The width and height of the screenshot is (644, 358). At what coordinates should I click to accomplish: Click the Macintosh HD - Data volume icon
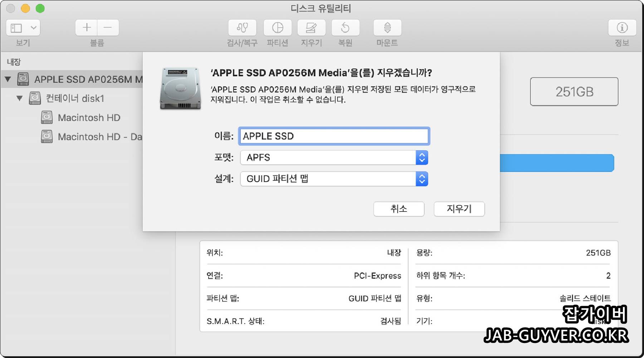click(x=47, y=136)
